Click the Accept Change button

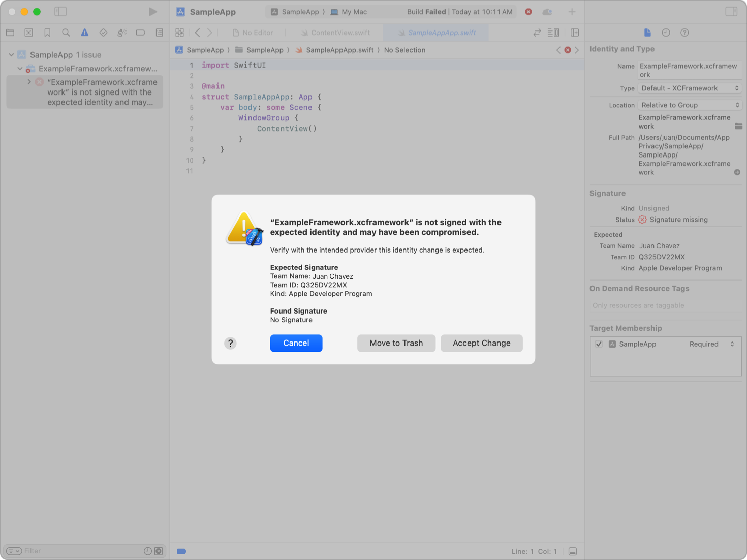click(481, 343)
